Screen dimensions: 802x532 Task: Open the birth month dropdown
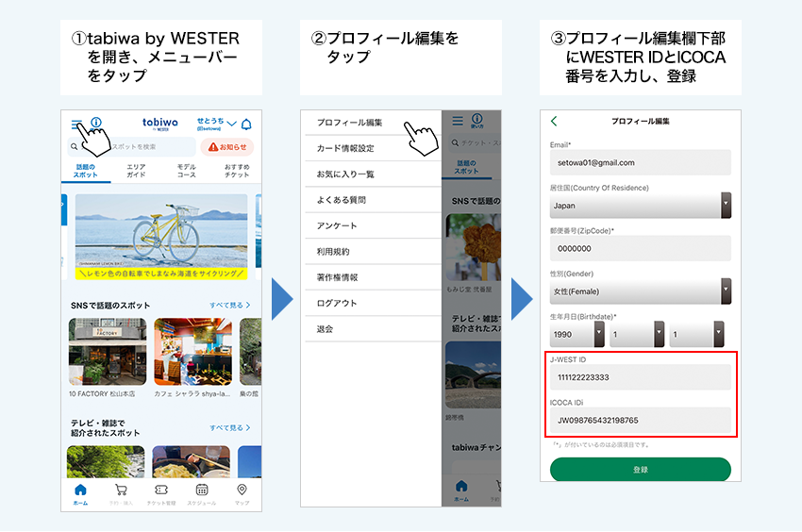tap(637, 334)
